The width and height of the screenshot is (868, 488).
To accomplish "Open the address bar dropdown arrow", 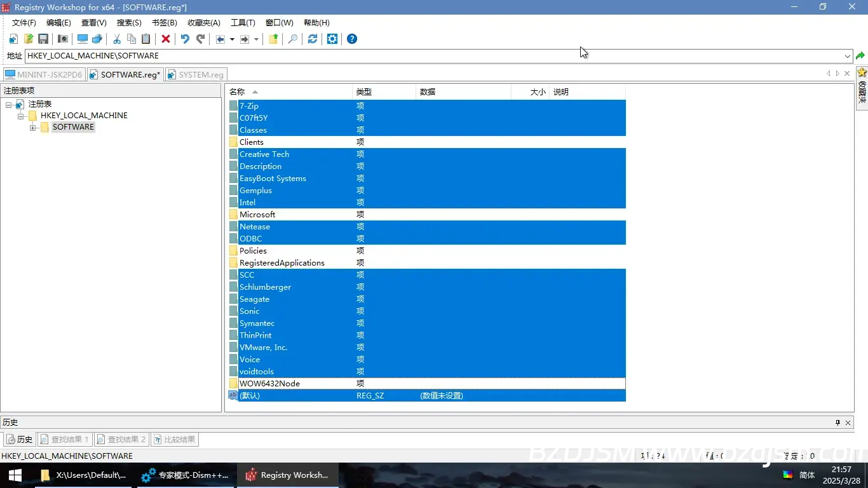I will (848, 56).
